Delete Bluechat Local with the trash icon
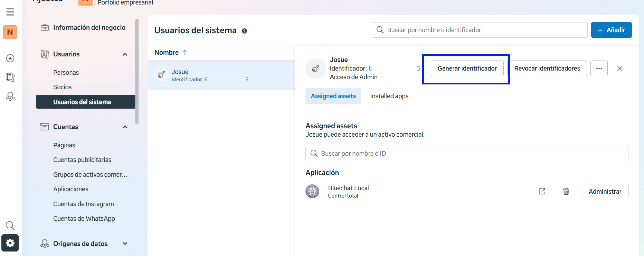 (566, 191)
